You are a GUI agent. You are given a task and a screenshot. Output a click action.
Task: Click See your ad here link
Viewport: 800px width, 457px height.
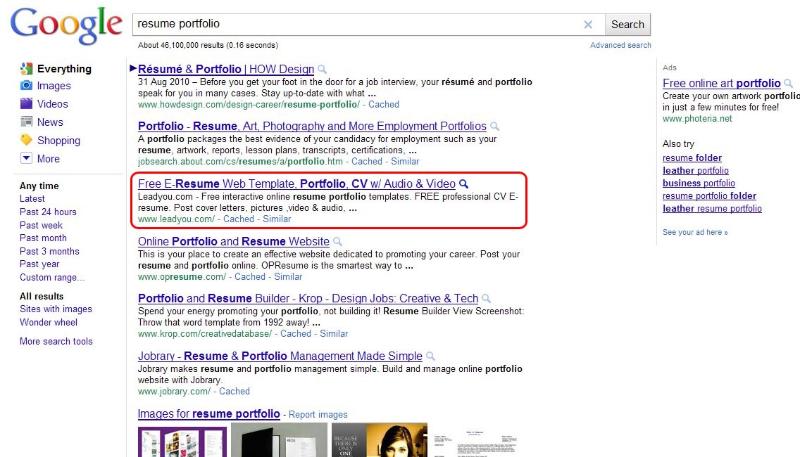pos(695,233)
